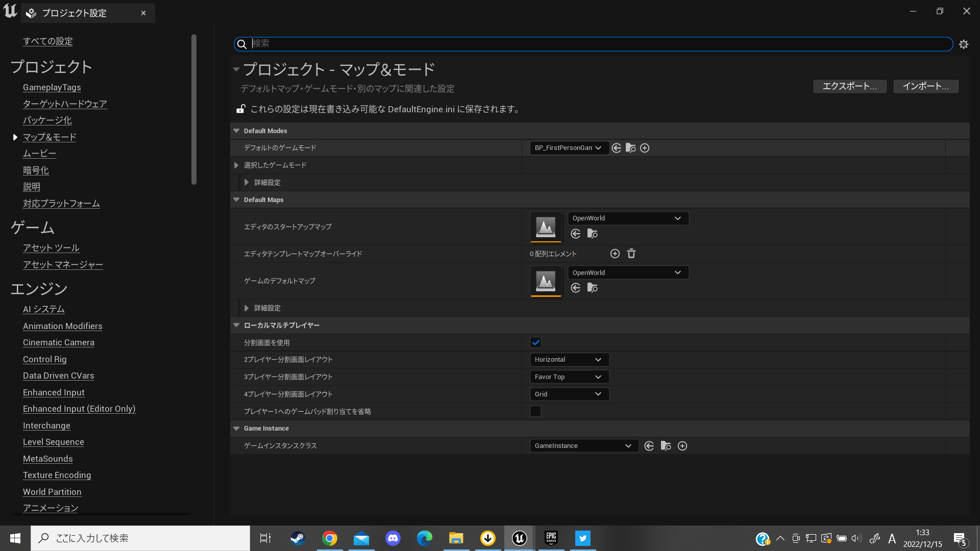Browse to BP_FirstPersonGameMode in Content Browser

[x=630, y=147]
